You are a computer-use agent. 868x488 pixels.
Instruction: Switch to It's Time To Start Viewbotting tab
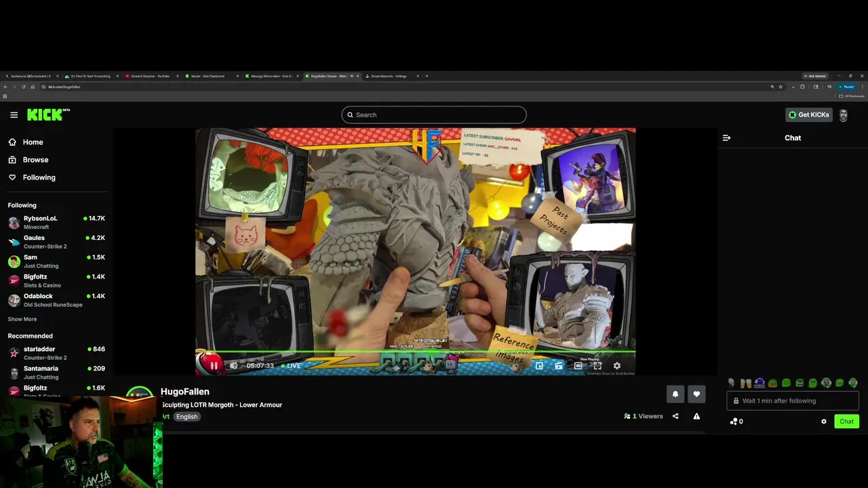pos(90,76)
